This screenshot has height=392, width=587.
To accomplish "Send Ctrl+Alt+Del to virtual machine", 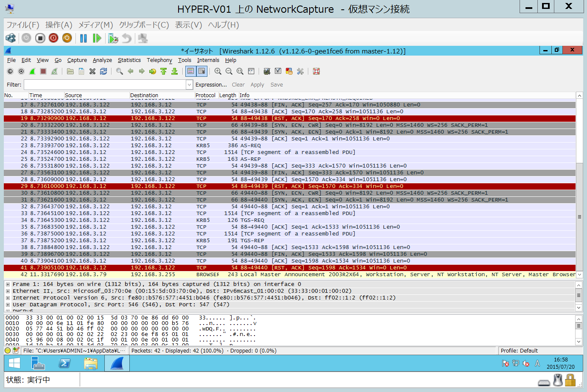I will (x=11, y=38).
